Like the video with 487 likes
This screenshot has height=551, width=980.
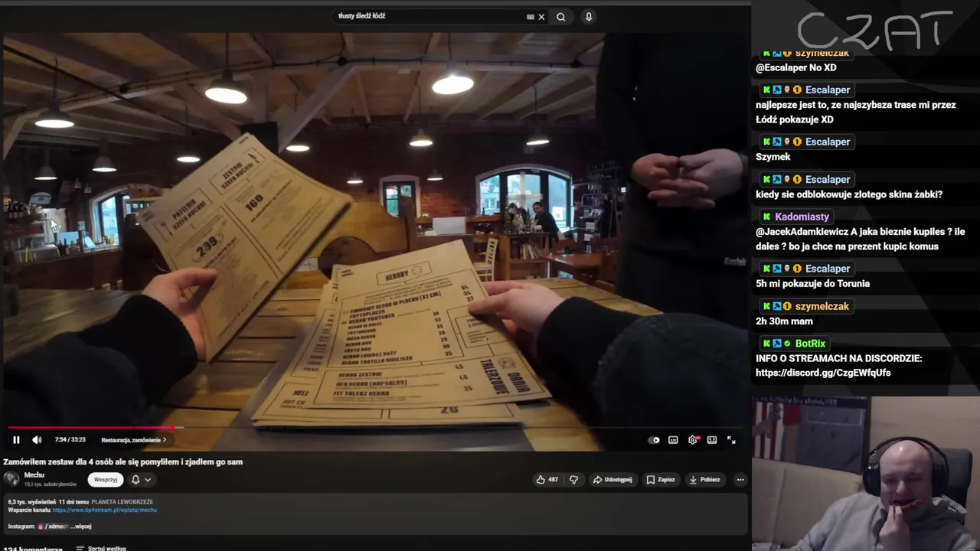(x=547, y=480)
